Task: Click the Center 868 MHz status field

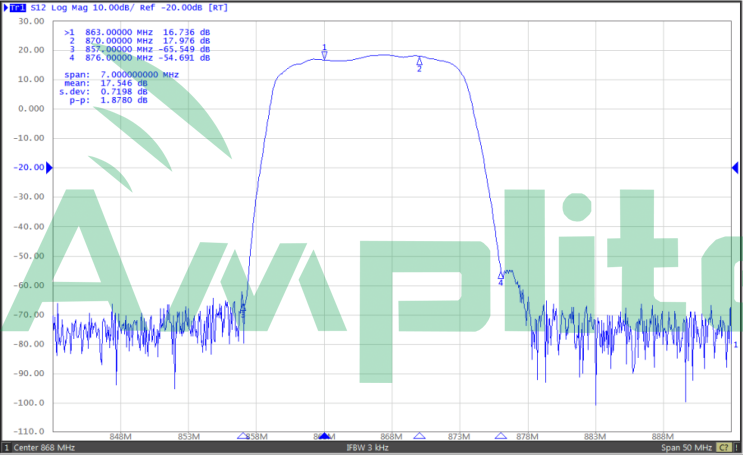Action: 44,447
